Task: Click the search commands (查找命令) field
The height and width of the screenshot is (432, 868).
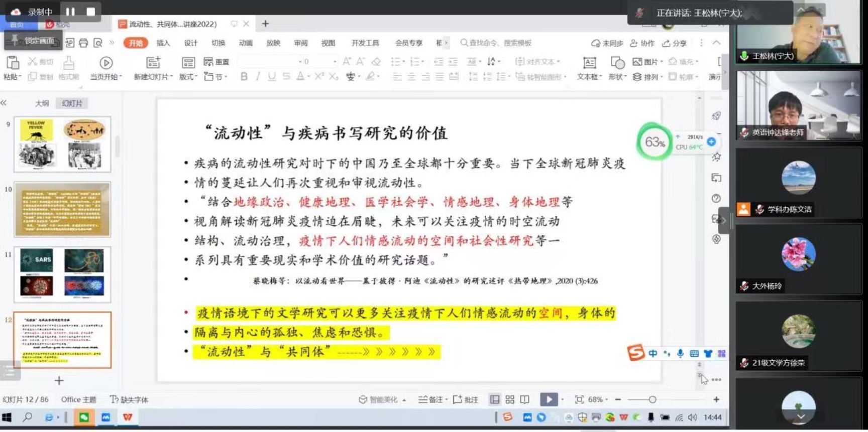Action: pos(496,43)
